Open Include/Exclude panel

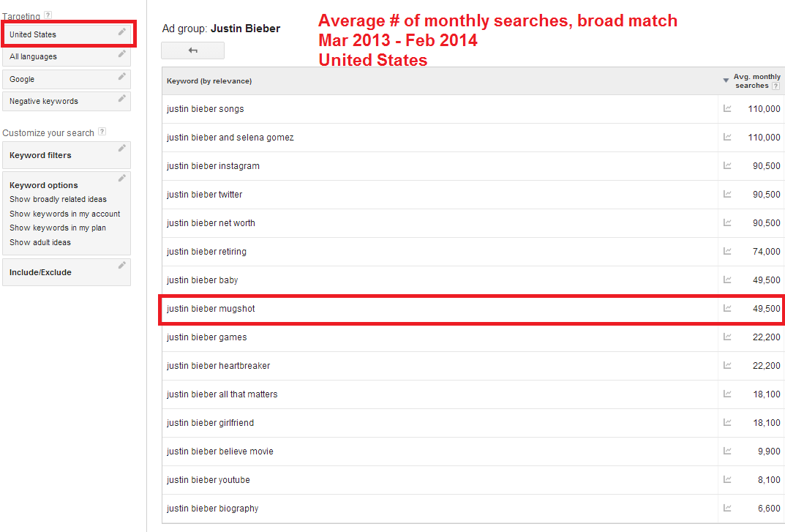click(x=67, y=272)
